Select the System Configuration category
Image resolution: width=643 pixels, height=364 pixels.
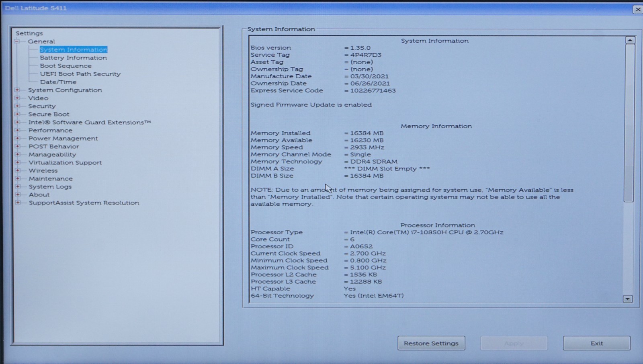coord(65,90)
